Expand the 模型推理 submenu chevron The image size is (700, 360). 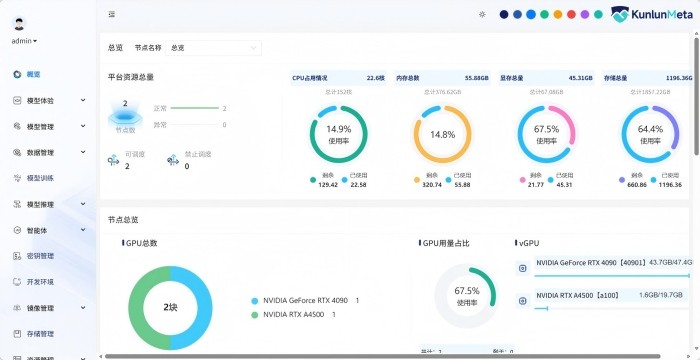(83, 204)
